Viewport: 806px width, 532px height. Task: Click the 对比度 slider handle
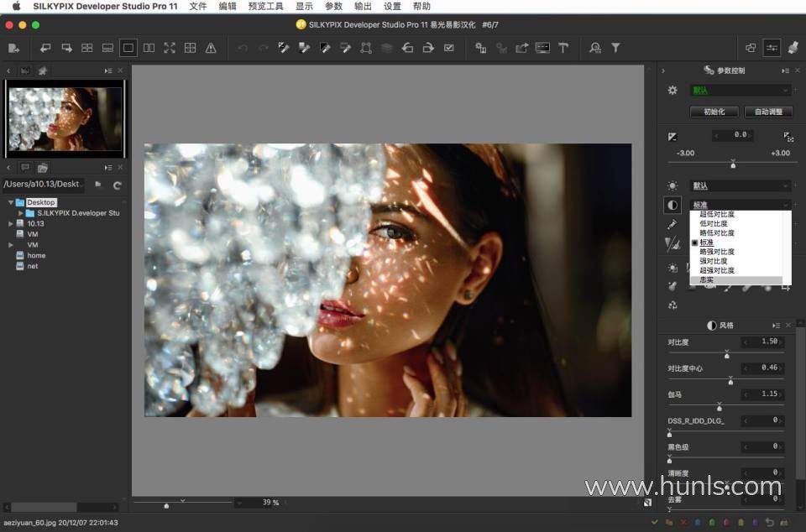(726, 354)
